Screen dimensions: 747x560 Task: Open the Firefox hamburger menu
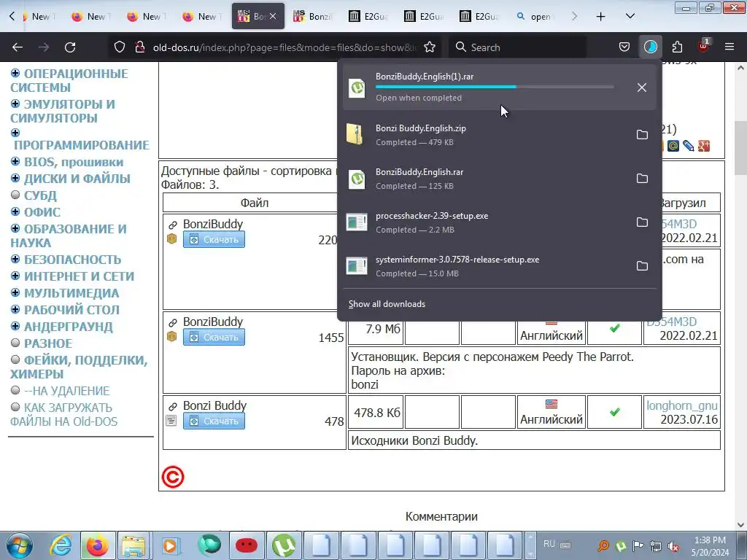[x=729, y=47]
